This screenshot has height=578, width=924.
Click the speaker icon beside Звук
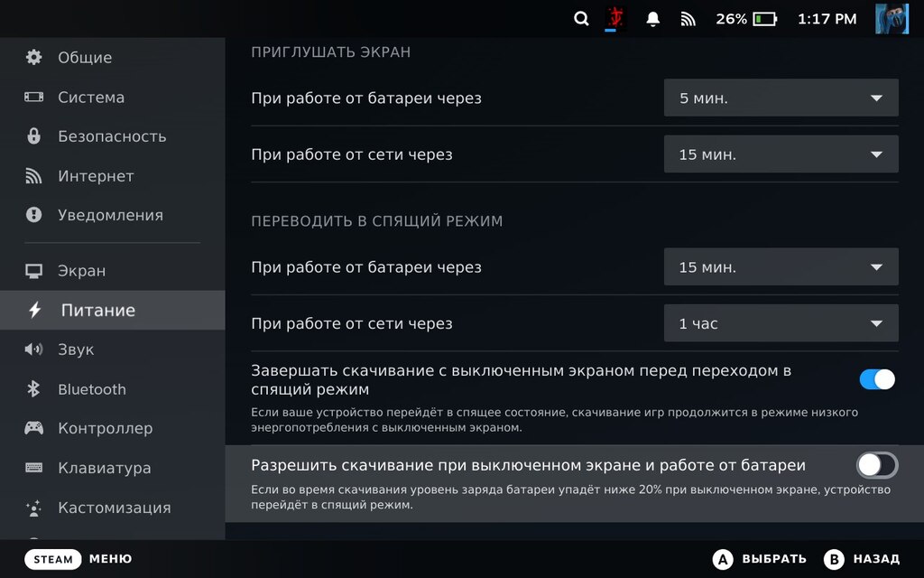tap(34, 350)
